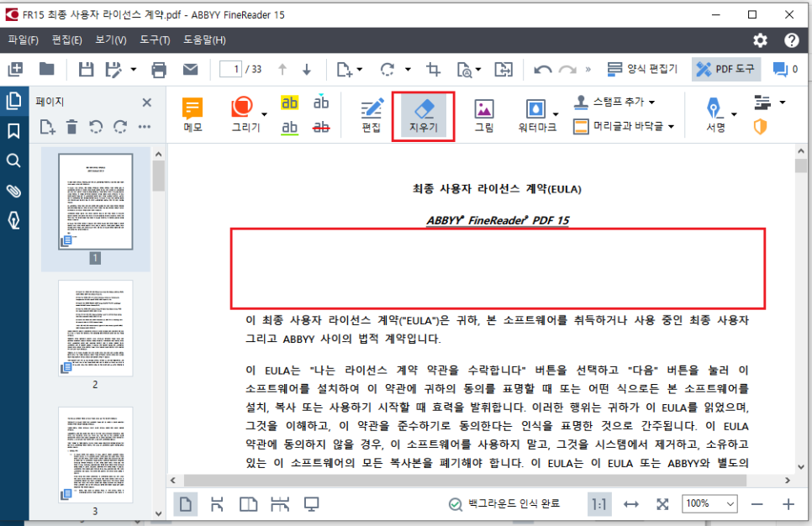Select the strikethrough text tool
Viewport: 812px width, 526px height.
click(321, 127)
